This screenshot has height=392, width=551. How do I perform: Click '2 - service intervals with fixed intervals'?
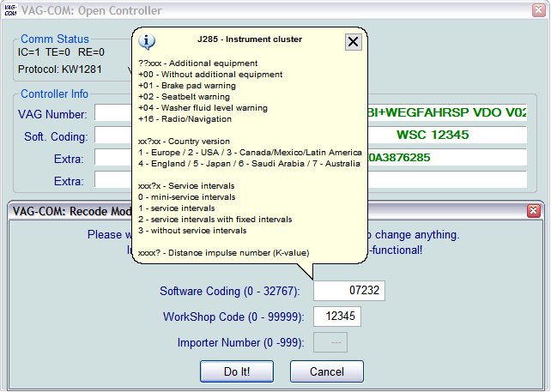point(215,220)
